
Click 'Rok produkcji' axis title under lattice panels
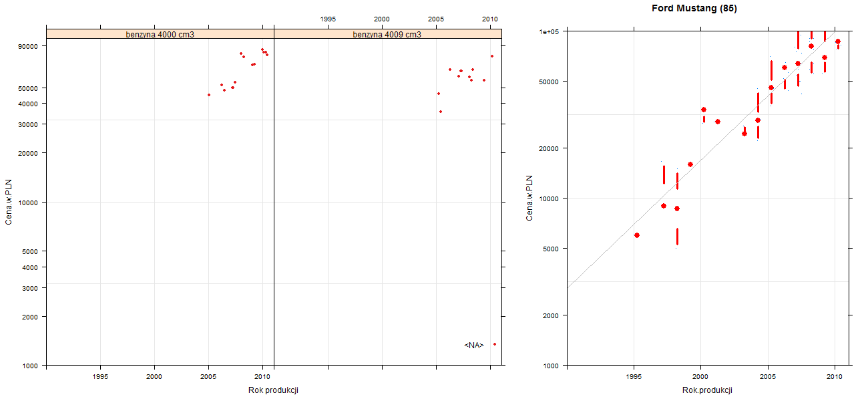[272, 390]
